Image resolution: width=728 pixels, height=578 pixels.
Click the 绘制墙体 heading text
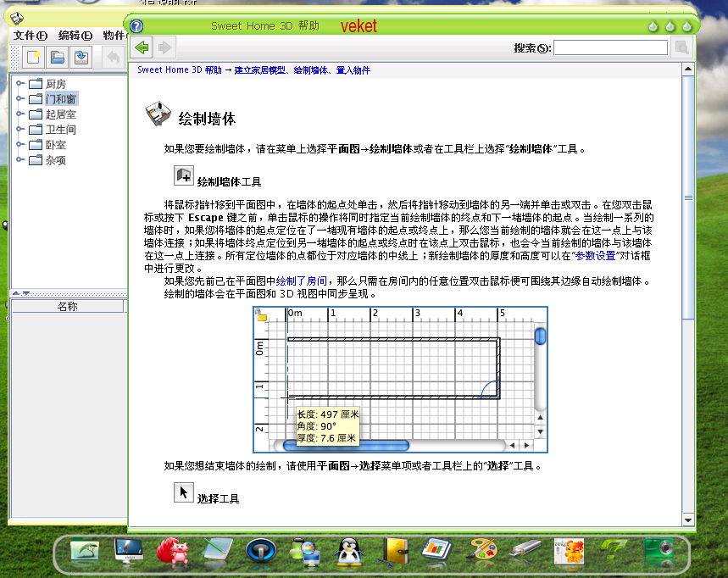coord(207,119)
